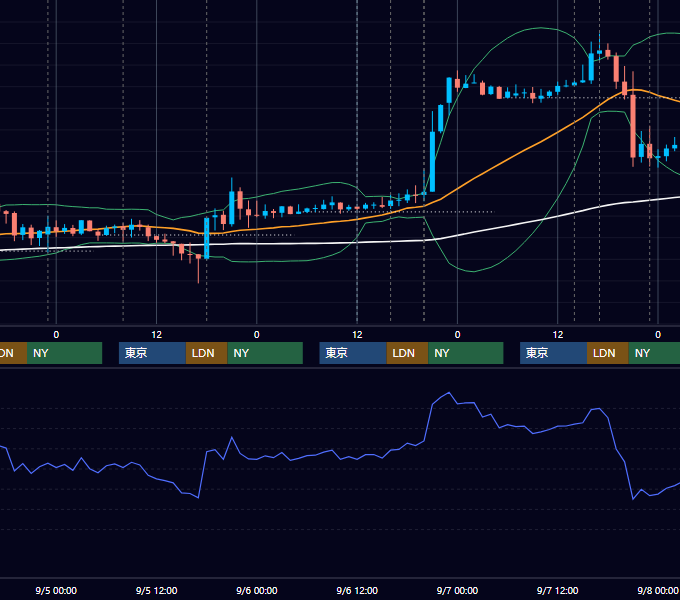Click the 9/7 00:00 date label
This screenshot has width=680, height=600.
[457, 590]
